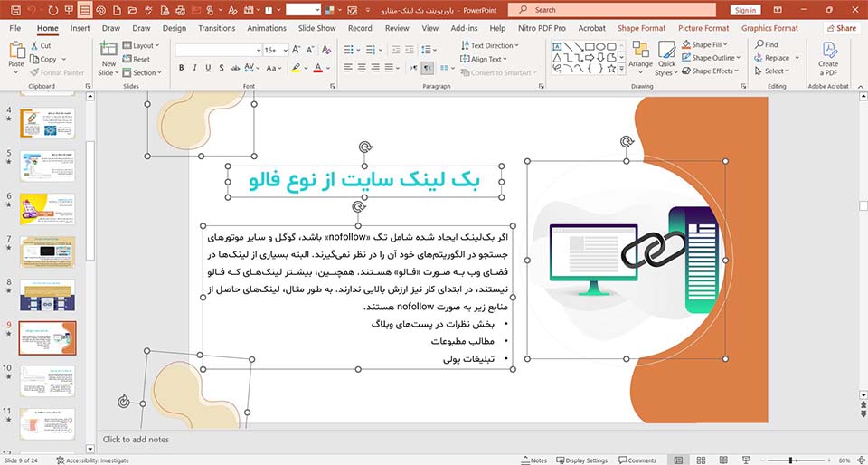The height and width of the screenshot is (465, 868).
Task: Fit slide to current window icon
Action: pos(861,460)
